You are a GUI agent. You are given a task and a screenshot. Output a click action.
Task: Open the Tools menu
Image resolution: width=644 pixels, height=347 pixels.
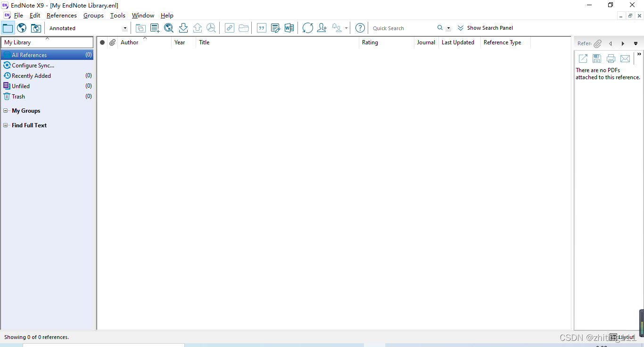click(x=118, y=15)
